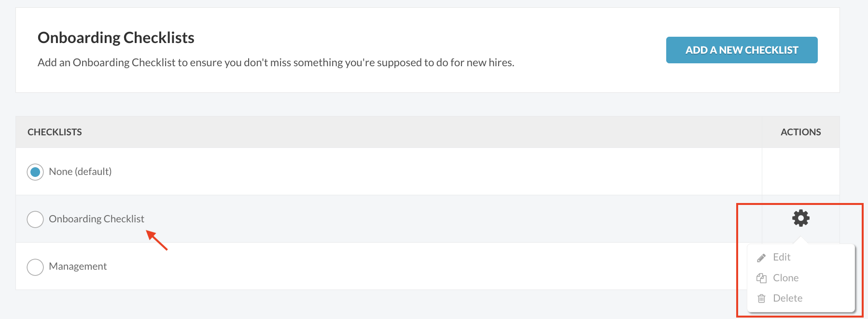Click the red arrow annotation under Onboarding Checklist

click(x=157, y=240)
